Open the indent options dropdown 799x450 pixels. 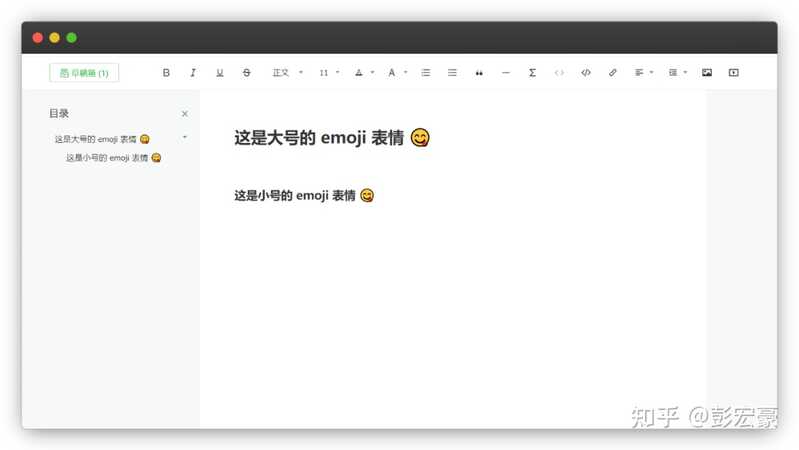(x=678, y=73)
